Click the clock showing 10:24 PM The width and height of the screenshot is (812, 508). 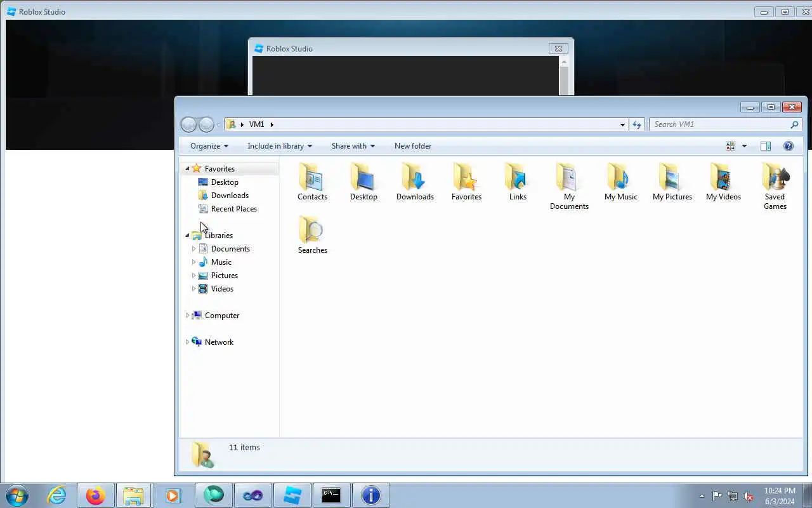coord(780,491)
